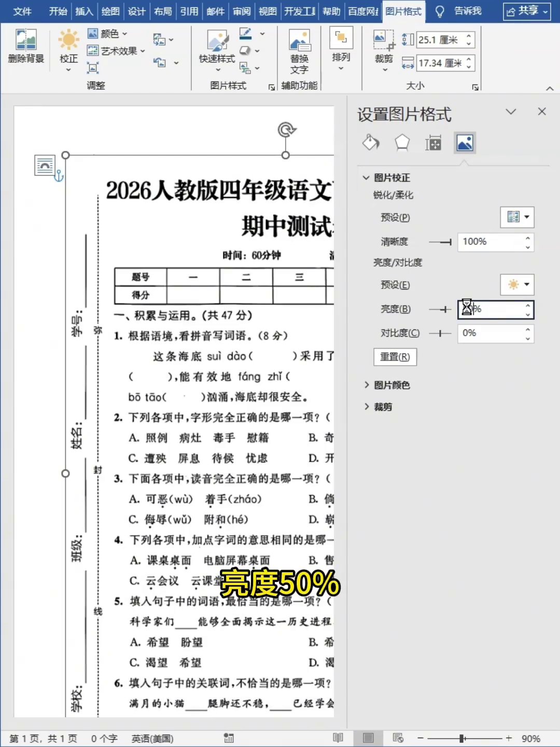Viewport: 560px width, 747px height.
Task: Click the Picture Border pen icon
Action: [245, 34]
